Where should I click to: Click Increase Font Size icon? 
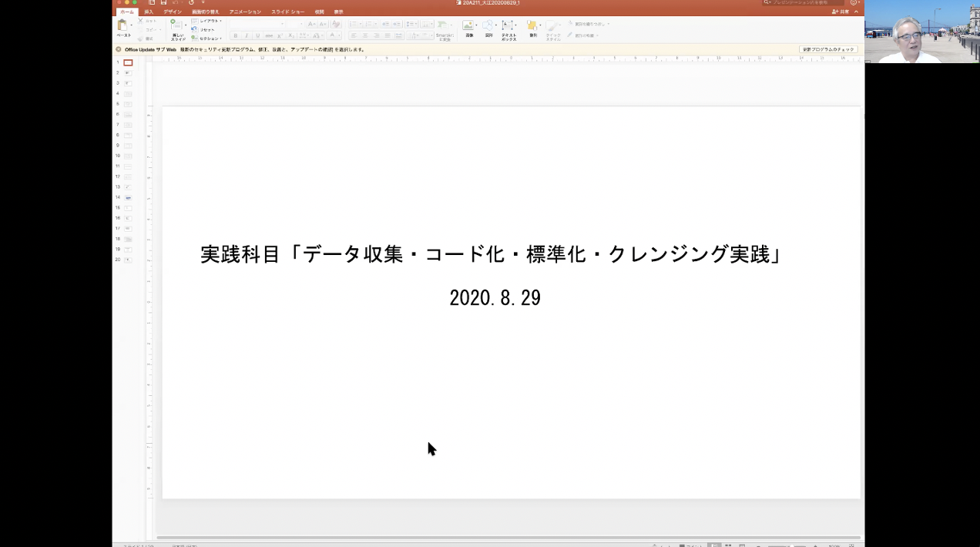coord(312,24)
